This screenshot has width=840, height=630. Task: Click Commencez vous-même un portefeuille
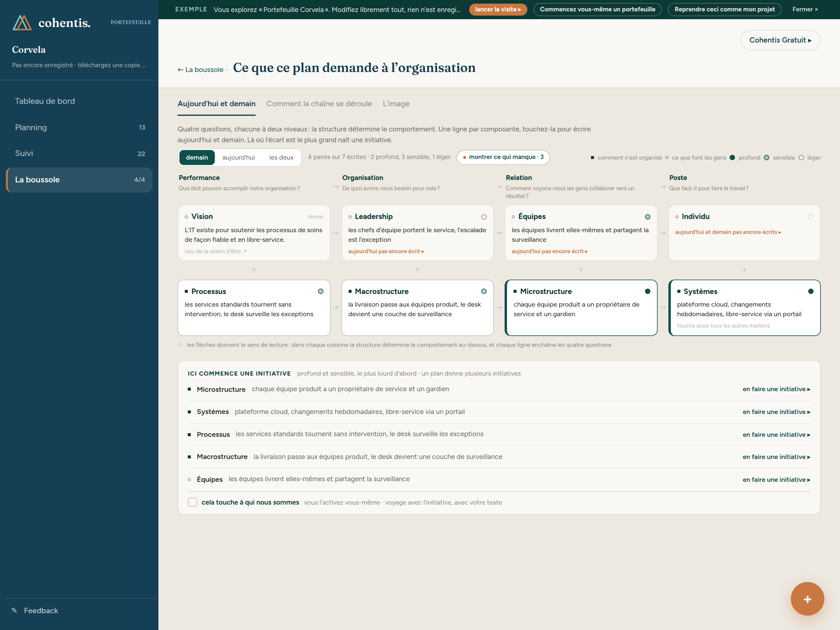[x=597, y=10]
